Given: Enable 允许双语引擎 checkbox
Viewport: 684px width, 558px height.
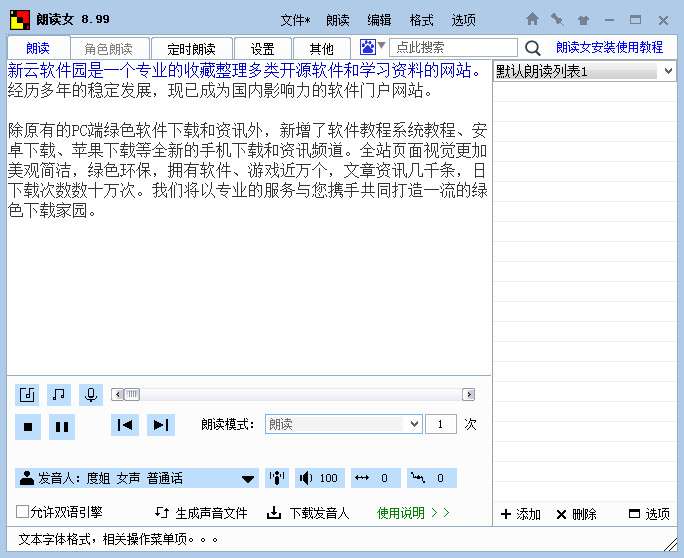Looking at the screenshot, I should [x=22, y=512].
